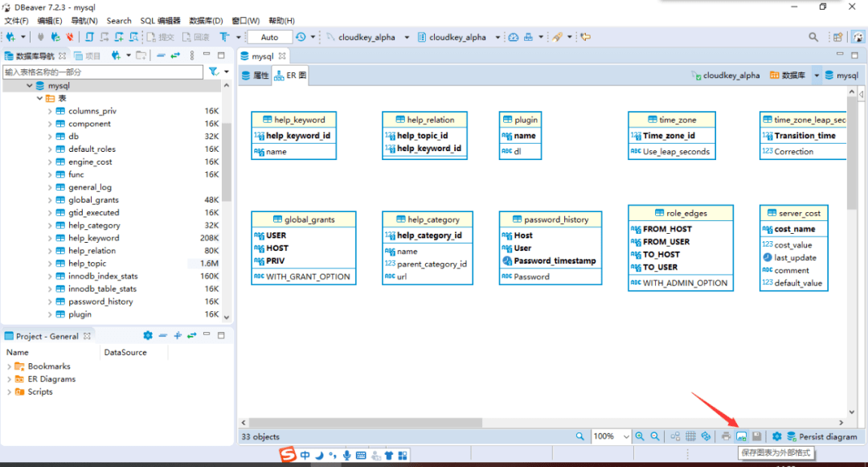Image resolution: width=868 pixels, height=467 pixels.
Task: Save diagram as external image format
Action: [x=741, y=436]
